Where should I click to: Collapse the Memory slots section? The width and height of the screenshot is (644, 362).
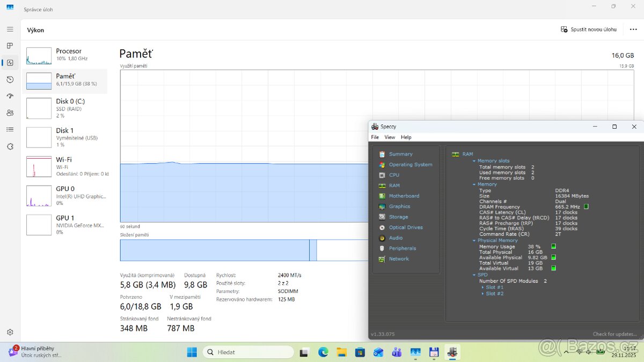474,161
